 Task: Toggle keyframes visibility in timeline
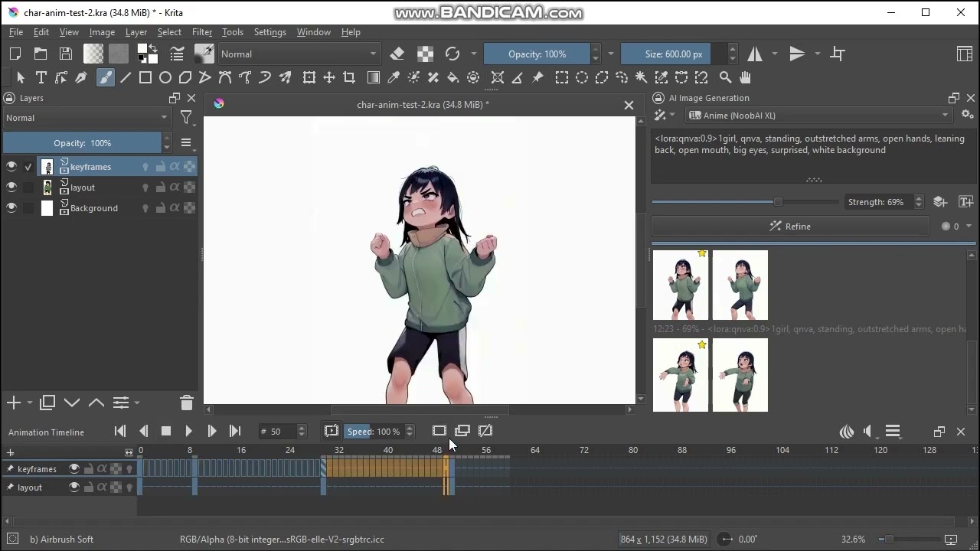click(x=74, y=469)
